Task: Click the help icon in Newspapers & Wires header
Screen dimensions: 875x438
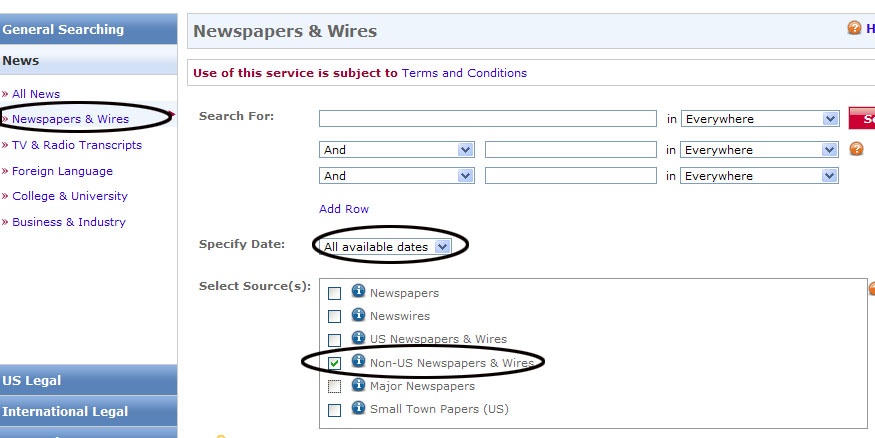Action: pos(854,28)
